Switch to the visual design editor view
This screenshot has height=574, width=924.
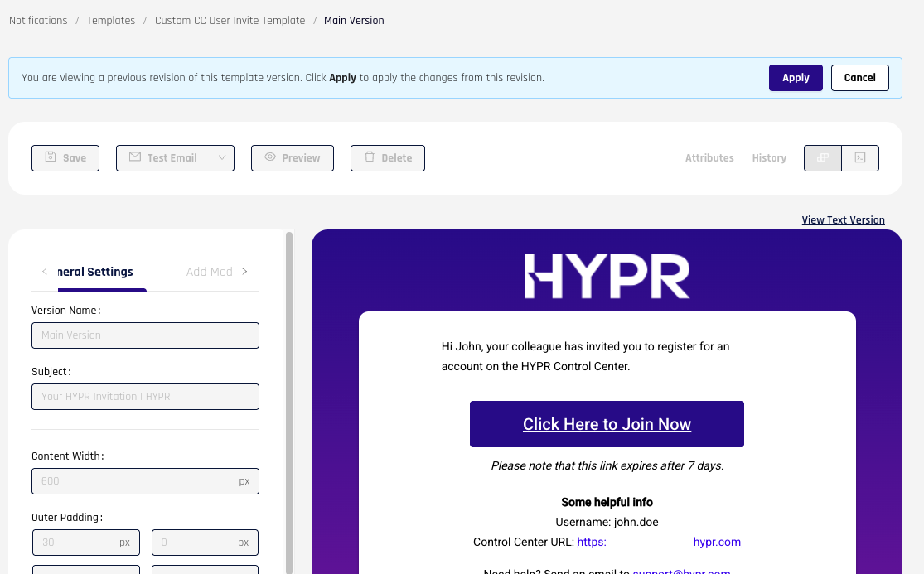coord(823,158)
